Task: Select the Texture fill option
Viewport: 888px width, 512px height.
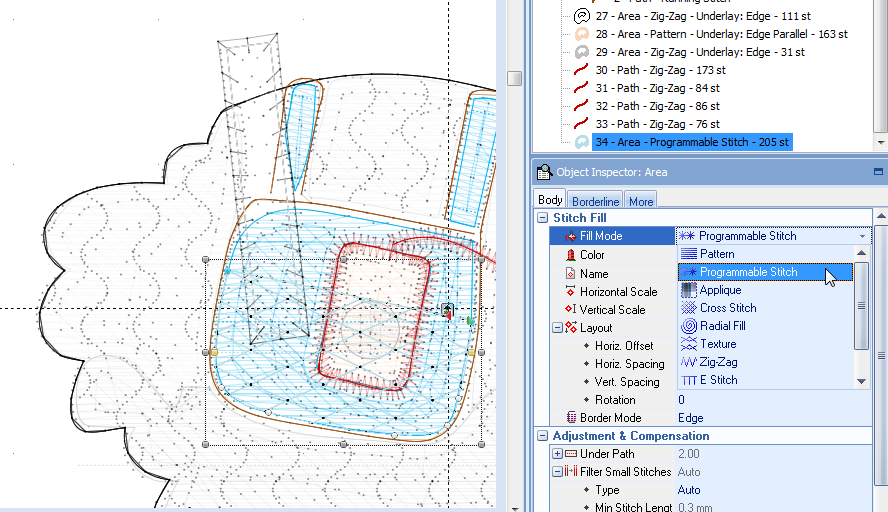Action: [x=718, y=344]
